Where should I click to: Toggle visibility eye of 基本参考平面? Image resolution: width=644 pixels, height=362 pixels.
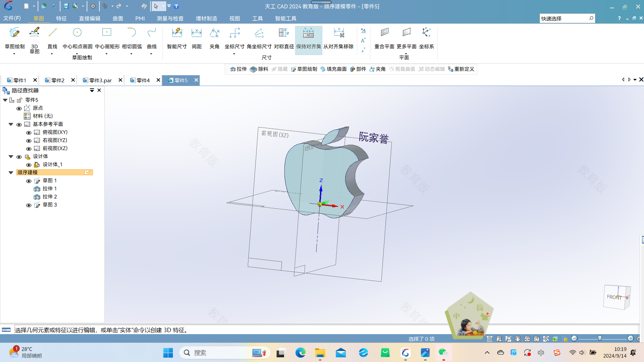coord(19,125)
